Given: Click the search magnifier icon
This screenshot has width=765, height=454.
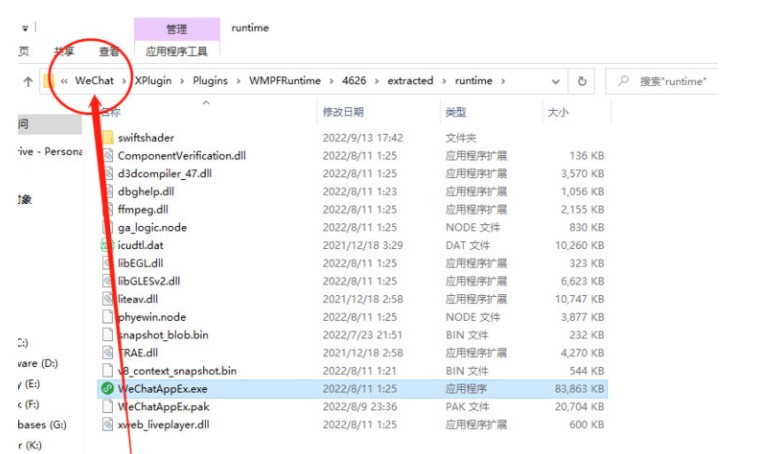Looking at the screenshot, I should click(623, 81).
